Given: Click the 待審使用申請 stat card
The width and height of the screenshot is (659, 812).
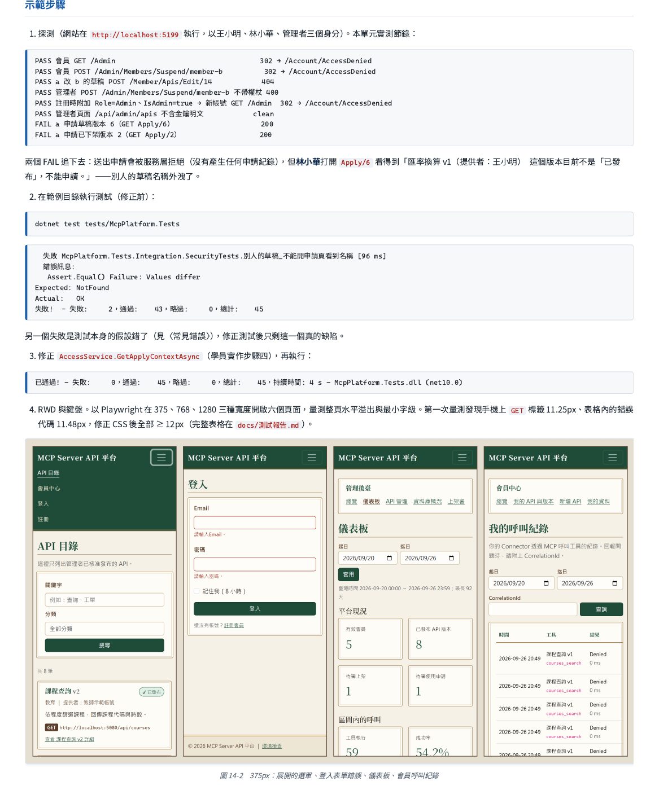Looking at the screenshot, I should [440, 686].
